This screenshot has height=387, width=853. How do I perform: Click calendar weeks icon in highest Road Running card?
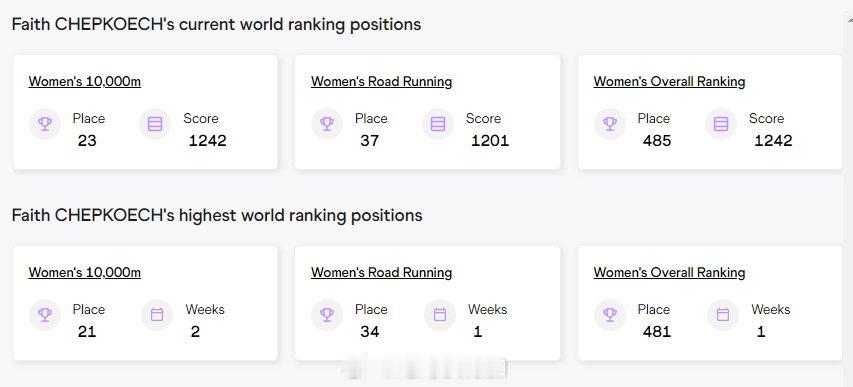[440, 315]
